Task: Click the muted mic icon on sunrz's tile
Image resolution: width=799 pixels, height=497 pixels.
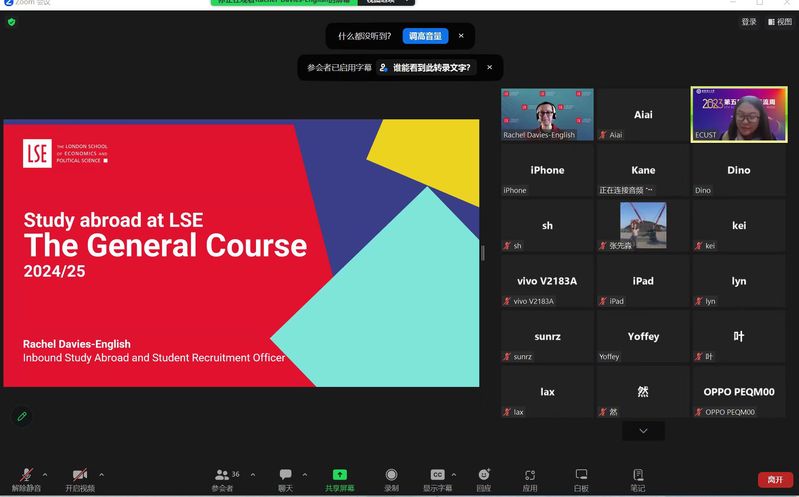Action: tap(507, 356)
